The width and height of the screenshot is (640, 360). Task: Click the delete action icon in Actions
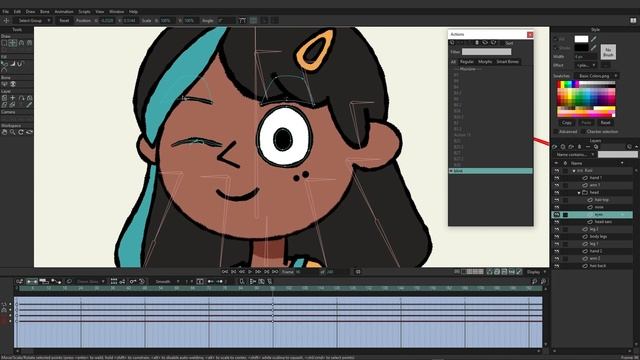476,42
